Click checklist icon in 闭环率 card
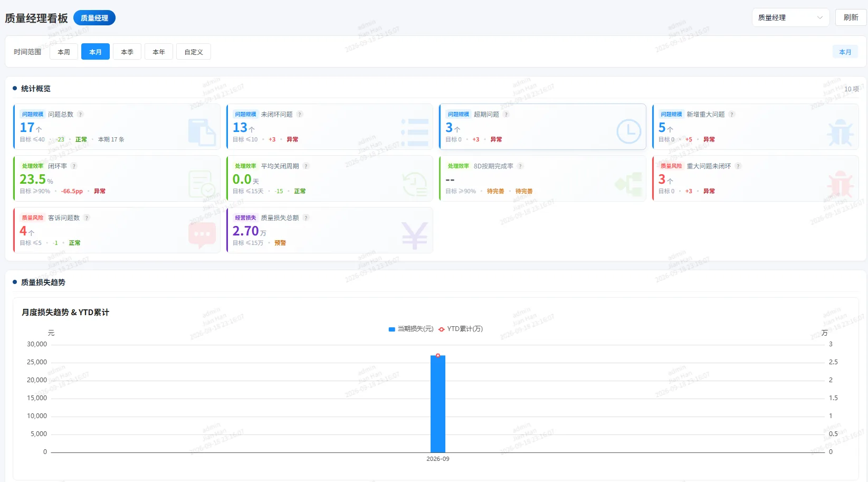 point(202,184)
